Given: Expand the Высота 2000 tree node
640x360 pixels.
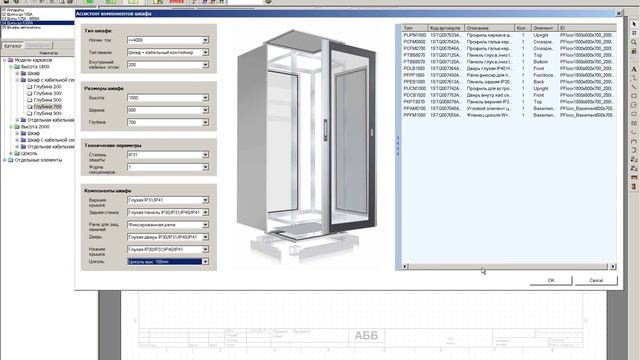Looking at the screenshot, I should (x=11, y=127).
